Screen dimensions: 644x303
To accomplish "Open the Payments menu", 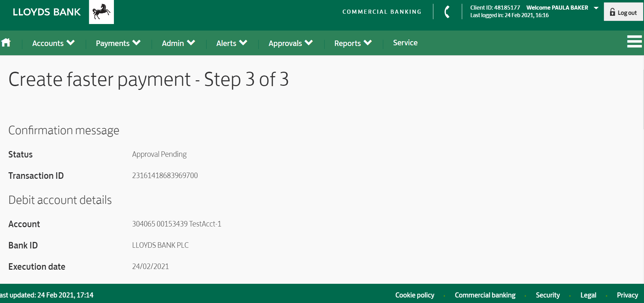I will (x=118, y=43).
